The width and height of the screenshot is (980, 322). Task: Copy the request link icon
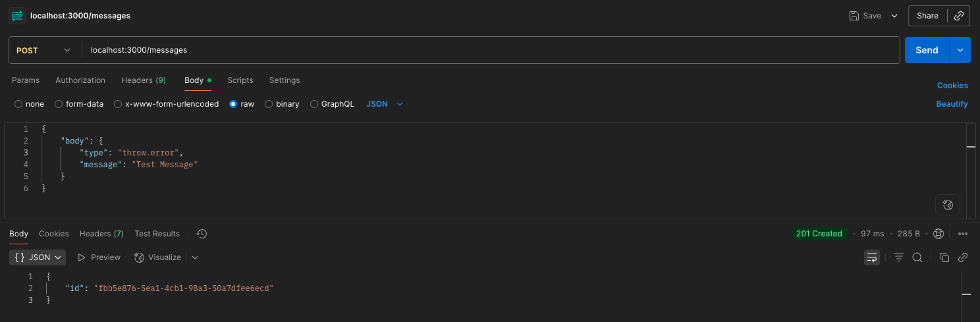pyautogui.click(x=959, y=16)
